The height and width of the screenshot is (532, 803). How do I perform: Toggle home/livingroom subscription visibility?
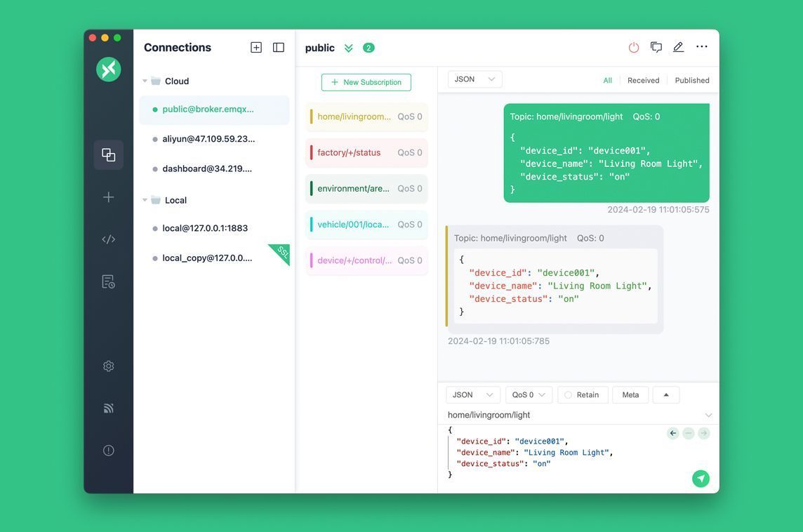click(366, 117)
